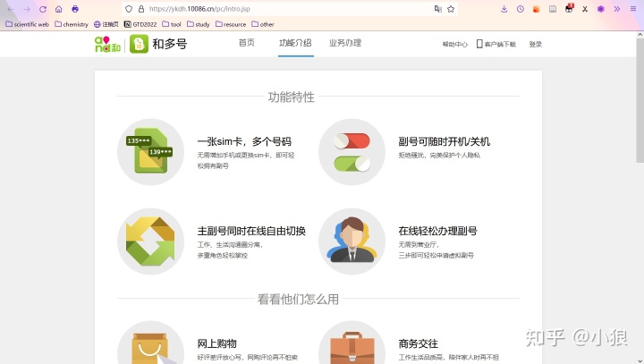Click the 帮助中心 link
Viewport: 644px width, 364px height.
(x=454, y=44)
